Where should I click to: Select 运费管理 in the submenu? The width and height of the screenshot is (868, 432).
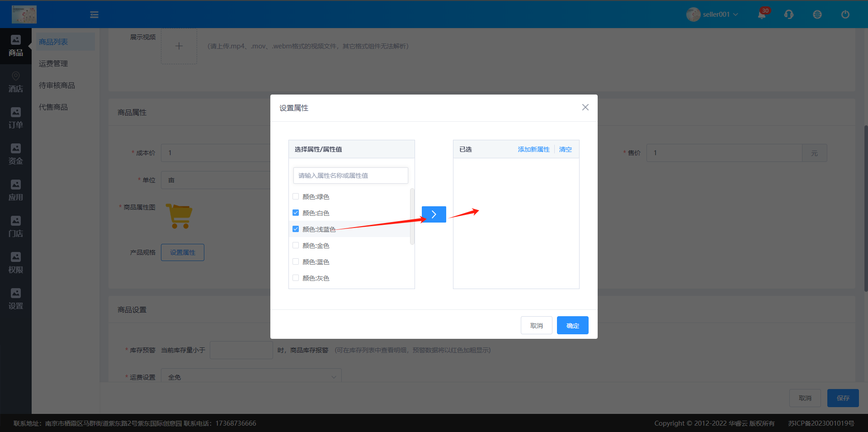53,64
